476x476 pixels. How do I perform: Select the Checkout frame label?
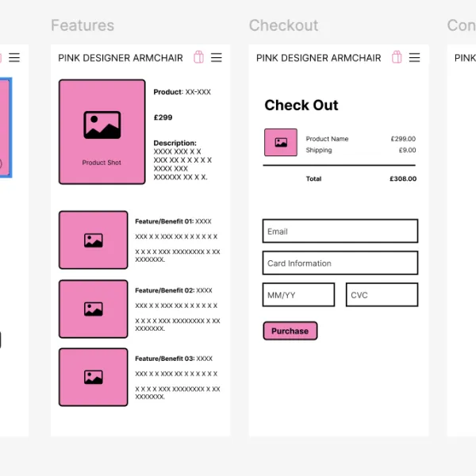tap(283, 25)
